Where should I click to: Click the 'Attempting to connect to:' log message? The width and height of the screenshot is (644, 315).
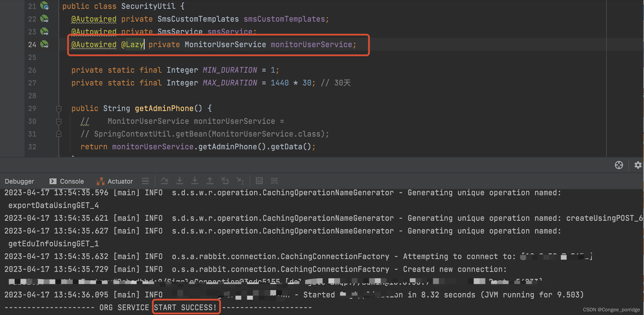(459, 257)
